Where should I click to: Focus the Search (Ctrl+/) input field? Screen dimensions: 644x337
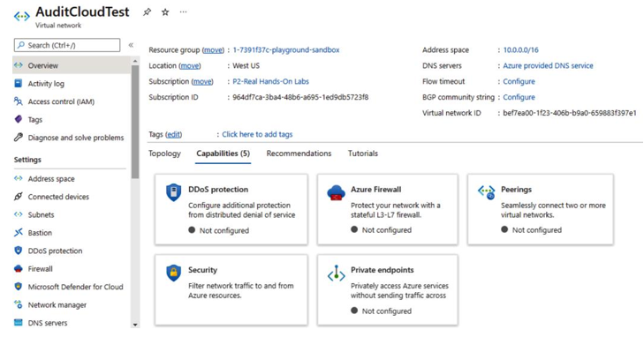(x=67, y=45)
